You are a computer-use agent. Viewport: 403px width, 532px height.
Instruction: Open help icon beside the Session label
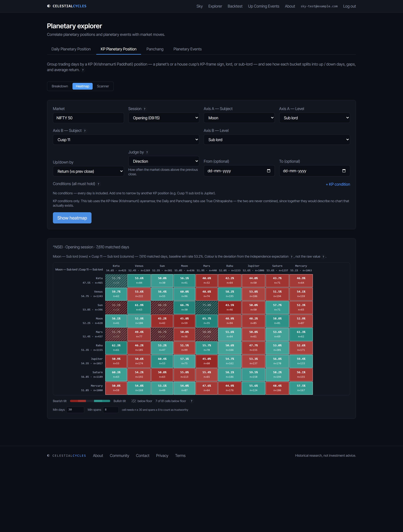pos(145,109)
